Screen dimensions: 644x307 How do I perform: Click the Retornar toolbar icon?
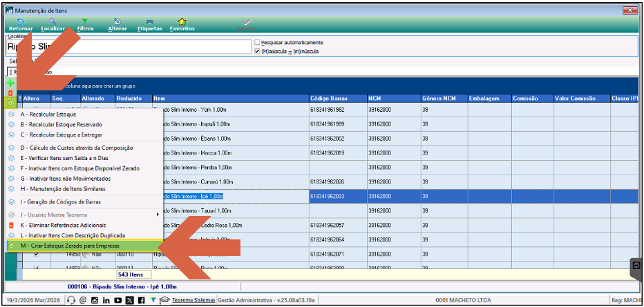click(x=21, y=25)
